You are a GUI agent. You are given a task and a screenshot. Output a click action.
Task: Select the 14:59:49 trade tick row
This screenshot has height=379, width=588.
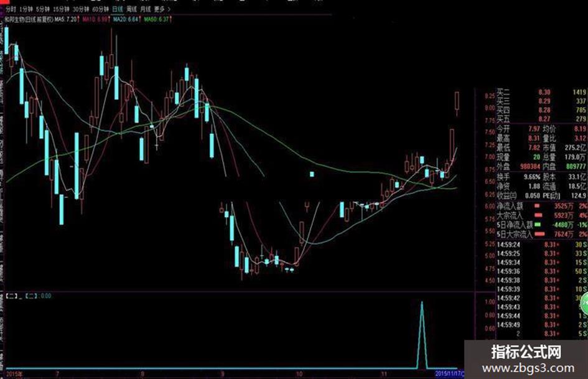pos(541,325)
